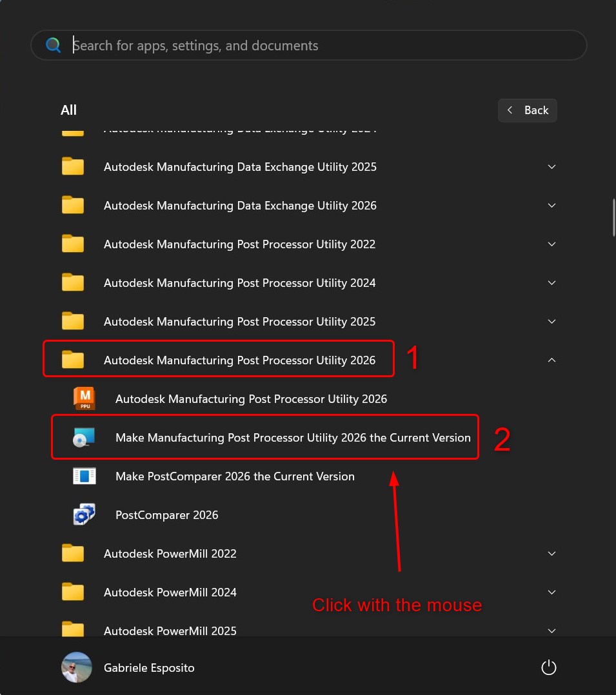
Task: Expand the Autodesk PowerMill 2024 entry
Action: click(x=551, y=592)
